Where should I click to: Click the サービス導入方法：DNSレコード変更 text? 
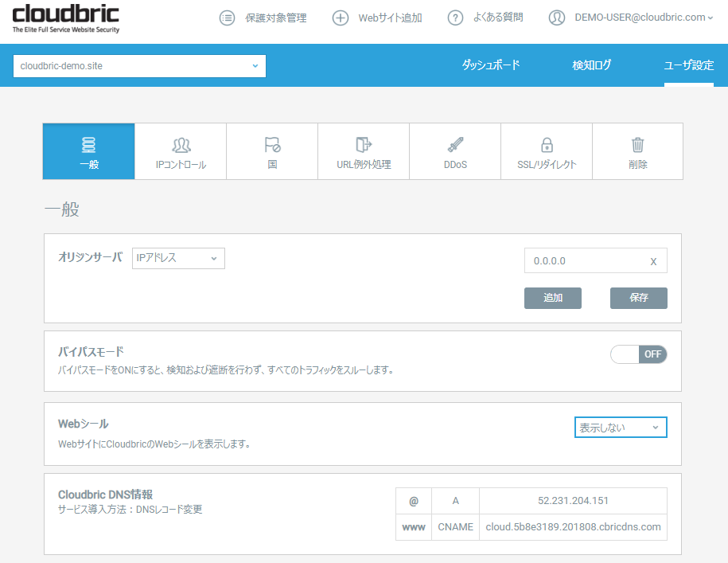coord(130,510)
